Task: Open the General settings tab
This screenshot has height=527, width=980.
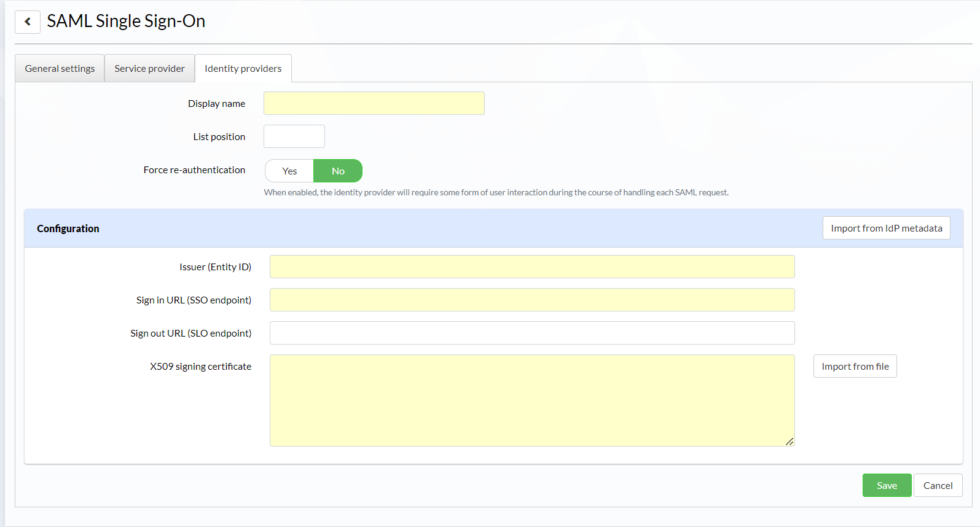Action: pyautogui.click(x=60, y=68)
